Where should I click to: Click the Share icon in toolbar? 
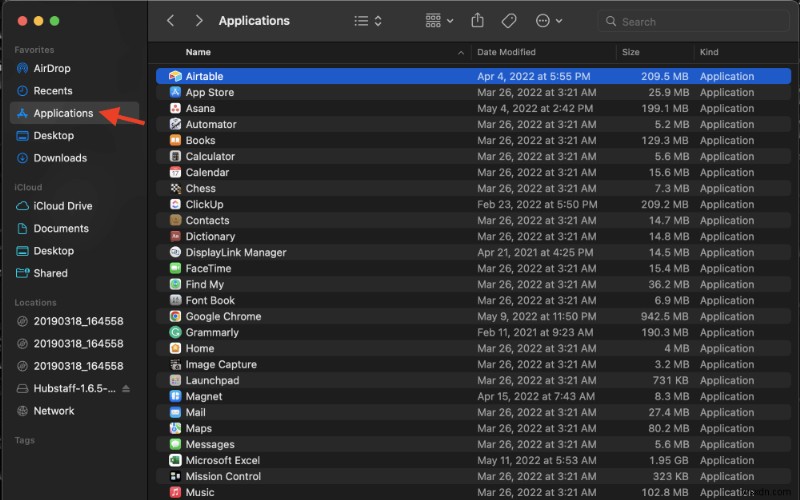point(478,21)
